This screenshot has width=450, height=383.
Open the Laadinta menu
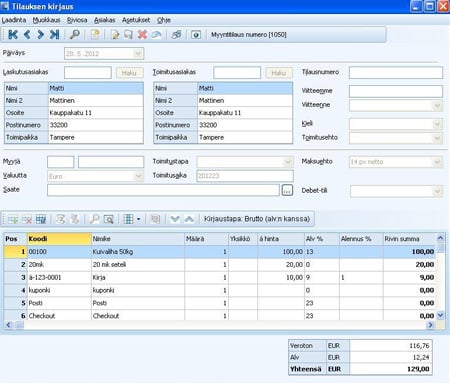[14, 20]
